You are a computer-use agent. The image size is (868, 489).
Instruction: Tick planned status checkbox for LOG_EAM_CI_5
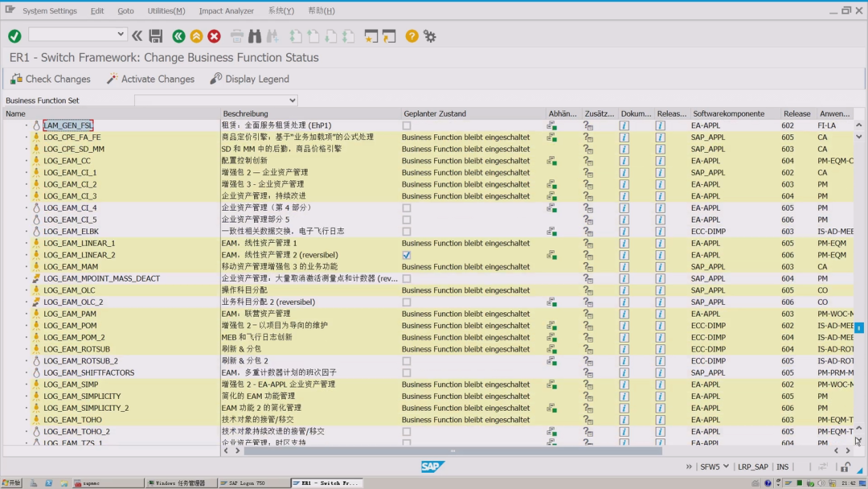(407, 220)
